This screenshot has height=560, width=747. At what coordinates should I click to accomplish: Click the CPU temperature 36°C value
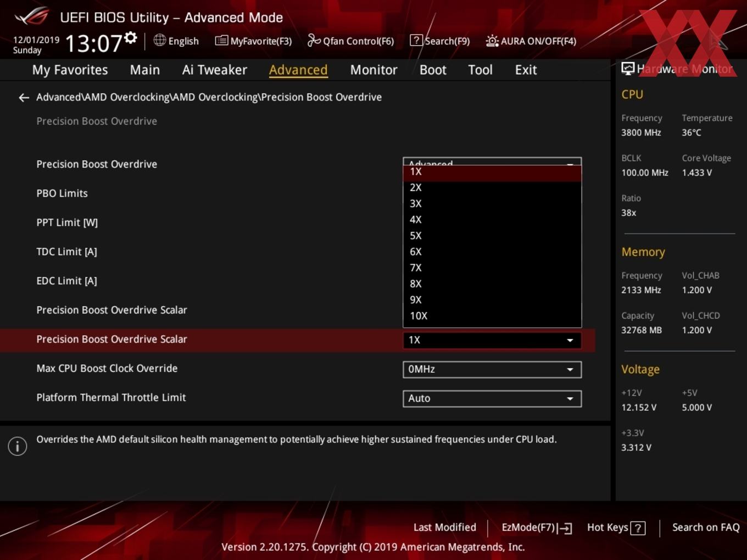pos(692,132)
